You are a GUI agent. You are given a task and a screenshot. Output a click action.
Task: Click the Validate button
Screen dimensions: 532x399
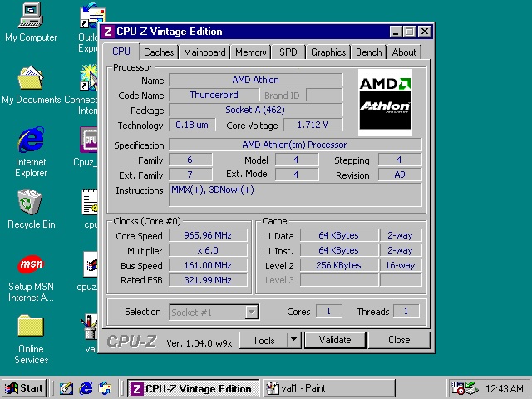[335, 340]
